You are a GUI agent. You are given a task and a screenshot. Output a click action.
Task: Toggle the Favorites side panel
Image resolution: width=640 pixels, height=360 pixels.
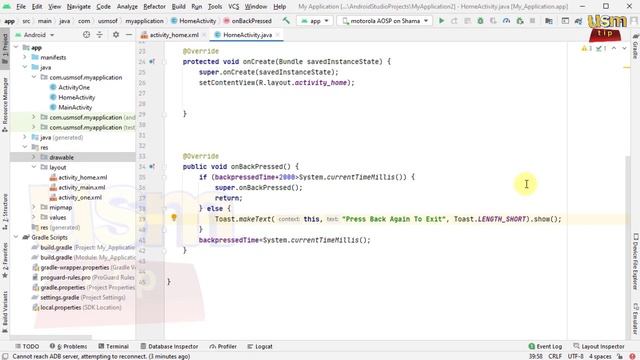pos(5,260)
